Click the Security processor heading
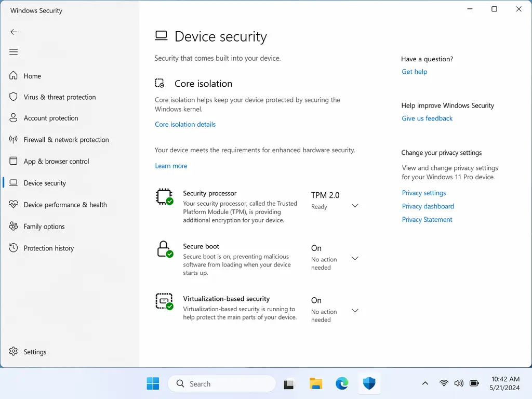 [x=210, y=193]
